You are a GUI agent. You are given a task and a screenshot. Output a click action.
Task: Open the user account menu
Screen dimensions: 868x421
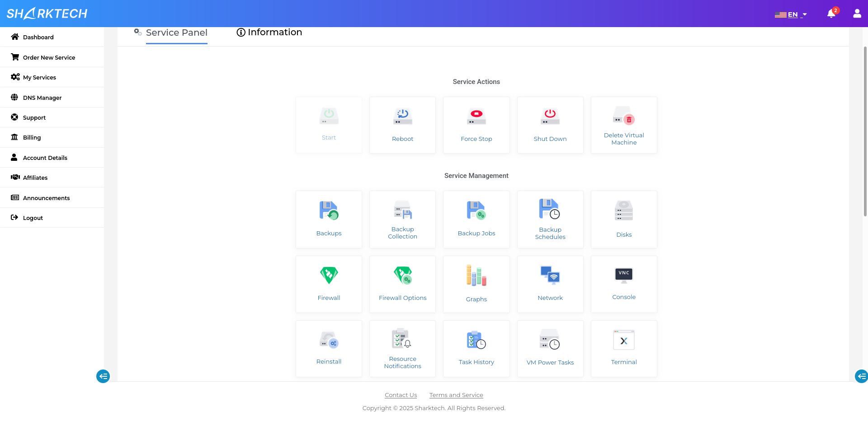pyautogui.click(x=857, y=14)
